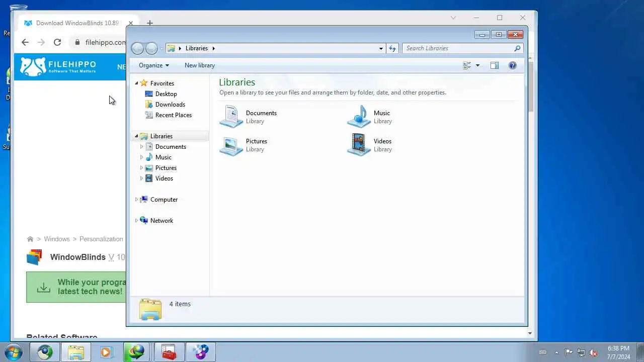
Task: Click Libraries in the address breadcrumb
Action: [197, 48]
